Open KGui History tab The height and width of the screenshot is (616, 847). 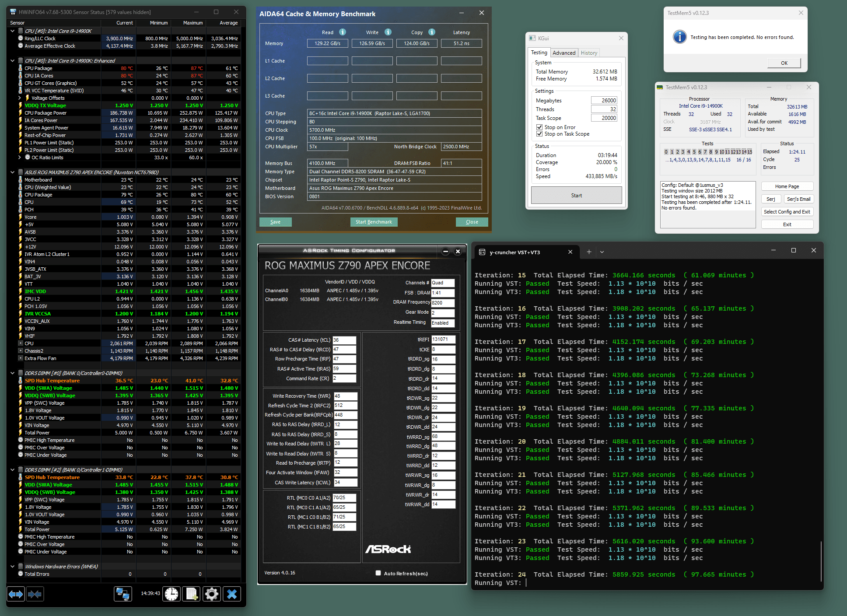tap(589, 53)
